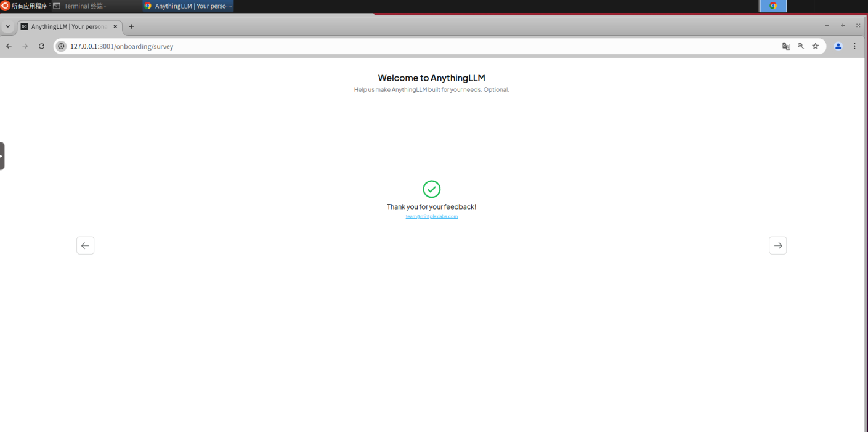Expand the tab search dropdown arrow
This screenshot has width=868, height=432.
point(7,26)
